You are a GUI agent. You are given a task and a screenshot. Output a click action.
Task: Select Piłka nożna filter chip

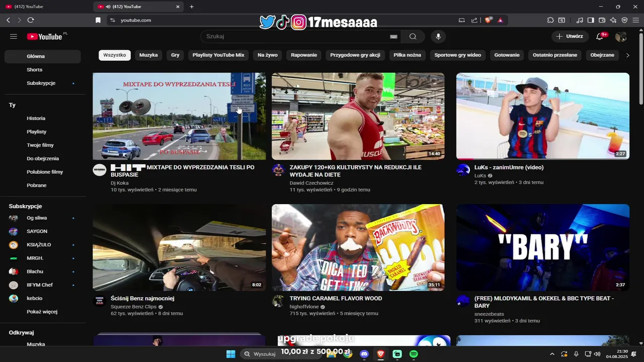pos(407,55)
